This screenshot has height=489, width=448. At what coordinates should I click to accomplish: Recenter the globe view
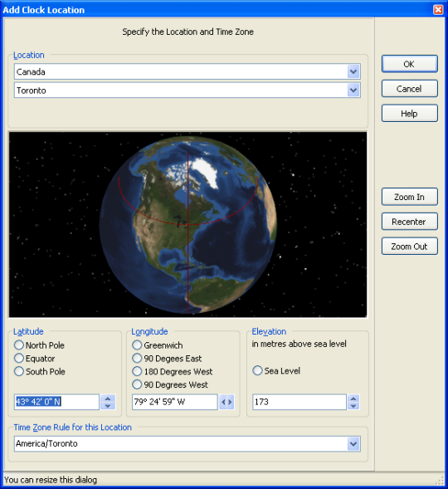(x=409, y=222)
